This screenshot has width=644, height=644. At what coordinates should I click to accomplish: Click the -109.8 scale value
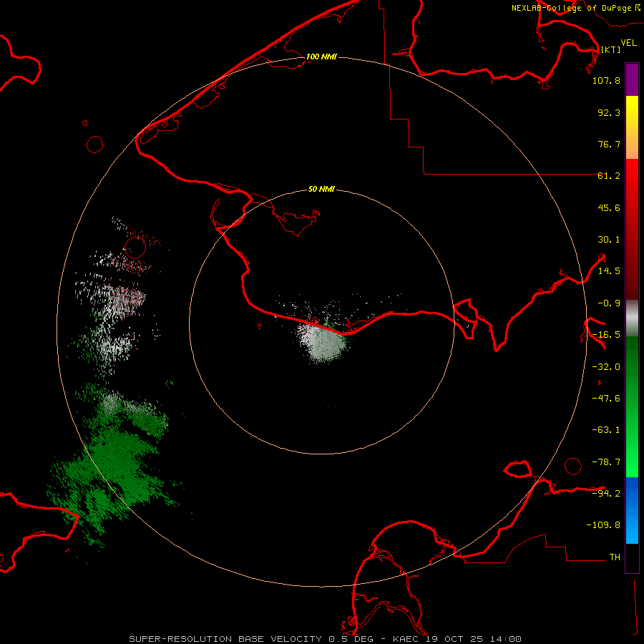603,525
